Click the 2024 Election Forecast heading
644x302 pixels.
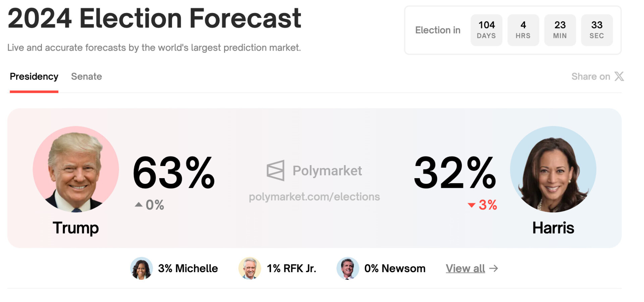(154, 18)
